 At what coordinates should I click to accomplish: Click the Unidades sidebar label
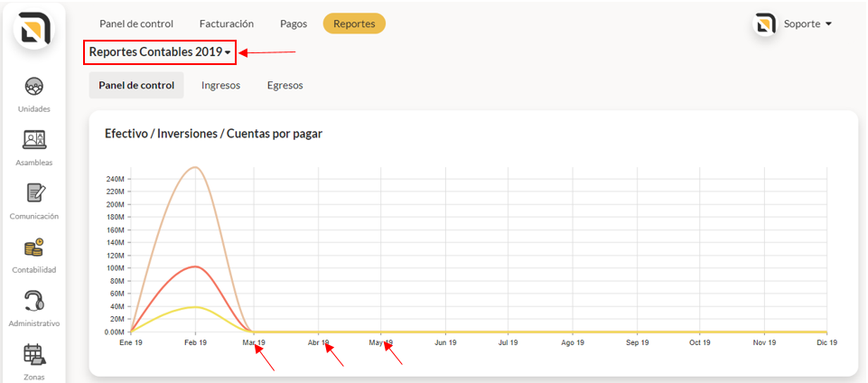(x=34, y=109)
